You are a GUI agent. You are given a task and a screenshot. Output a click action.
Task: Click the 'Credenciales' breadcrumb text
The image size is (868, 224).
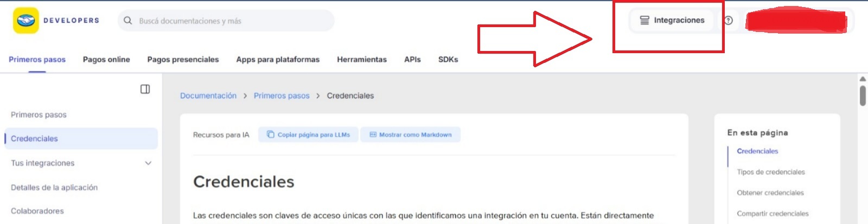click(350, 96)
